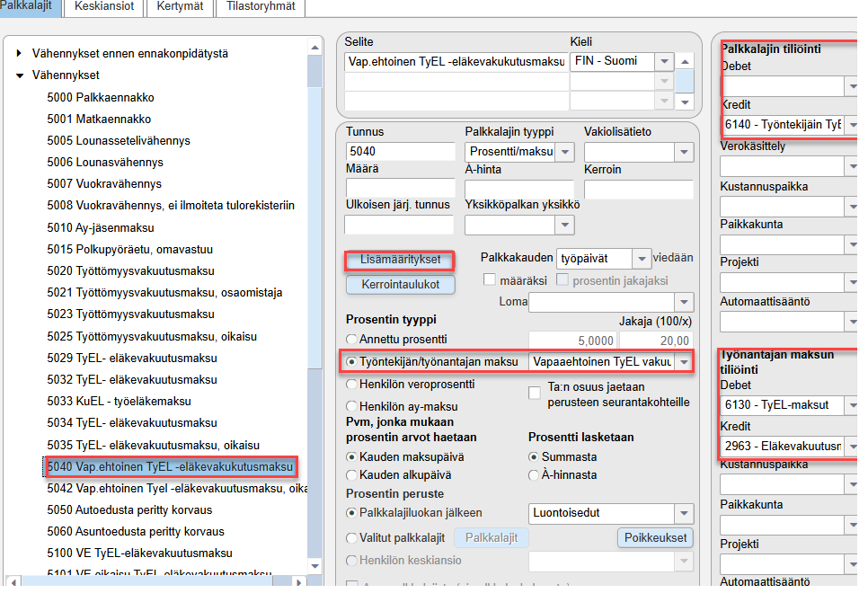
Task: Select 5040 Vap.ehtoinen TyEL row
Action: (170, 466)
